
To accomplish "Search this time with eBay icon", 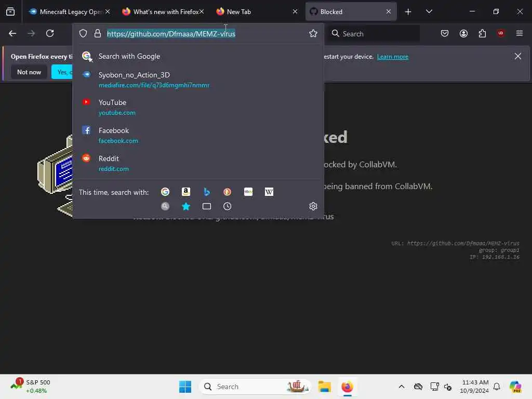I will [248, 192].
